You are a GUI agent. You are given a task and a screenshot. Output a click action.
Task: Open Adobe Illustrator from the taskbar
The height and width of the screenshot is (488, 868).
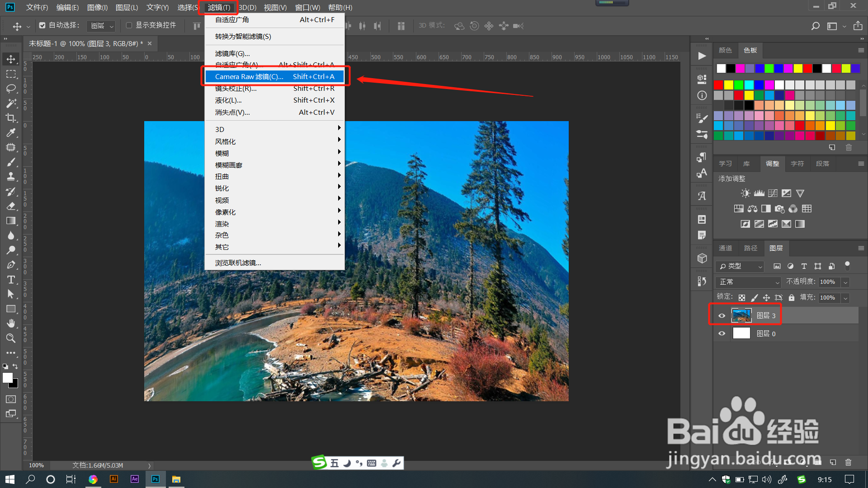114,479
